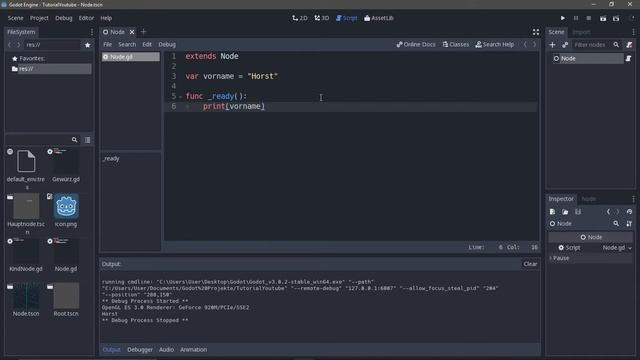Jump to _ready method in list

111,158
